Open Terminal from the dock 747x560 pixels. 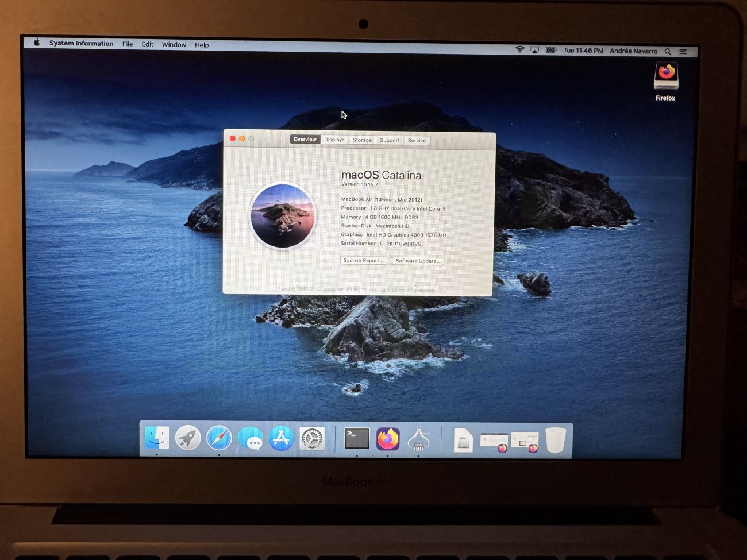point(357,439)
